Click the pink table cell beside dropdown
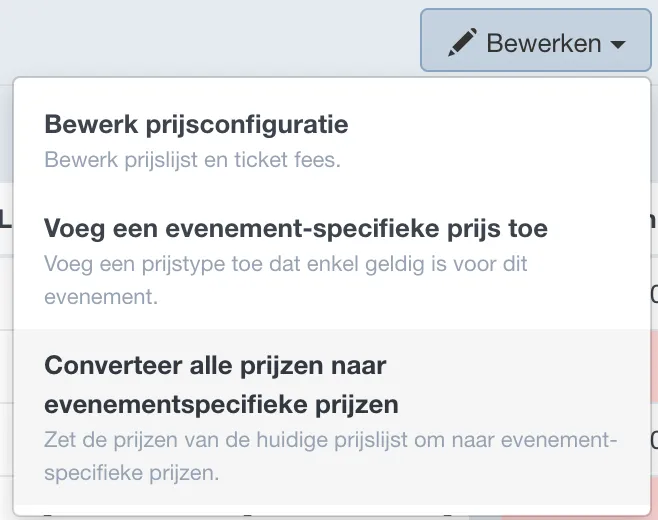Image resolution: width=658 pixels, height=520 pixels. 654,366
